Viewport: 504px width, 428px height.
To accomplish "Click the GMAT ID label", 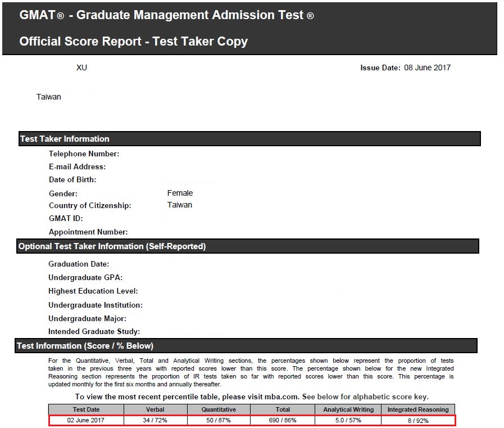I will coord(66,219).
